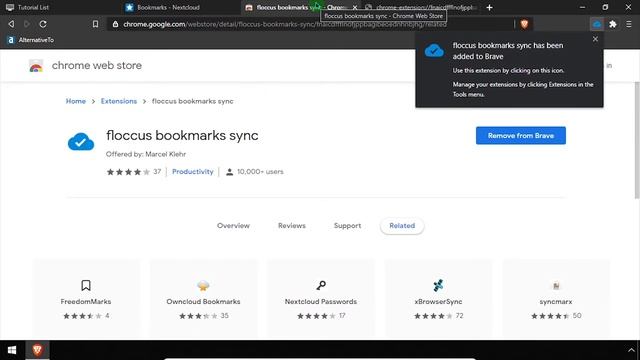
Task: Show hidden system tray icons
Action: tap(631, 350)
